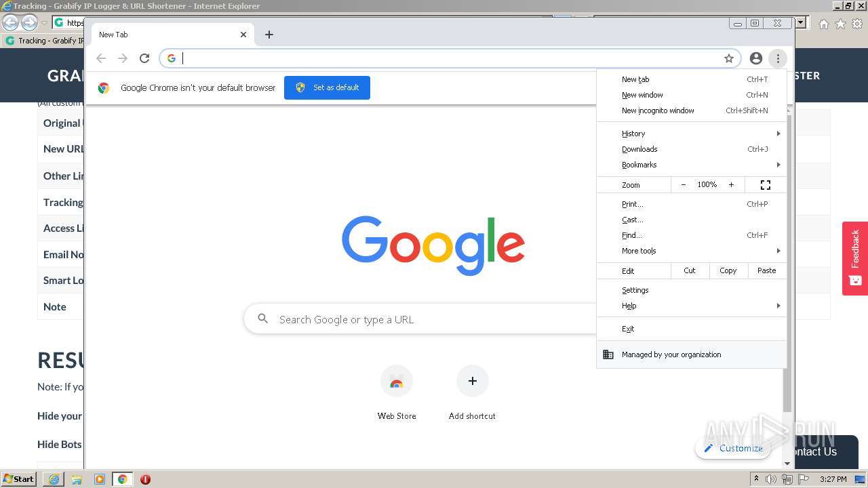This screenshot has height=488, width=868.
Task: Click Chrome's back navigation arrow
Action: click(x=101, y=58)
